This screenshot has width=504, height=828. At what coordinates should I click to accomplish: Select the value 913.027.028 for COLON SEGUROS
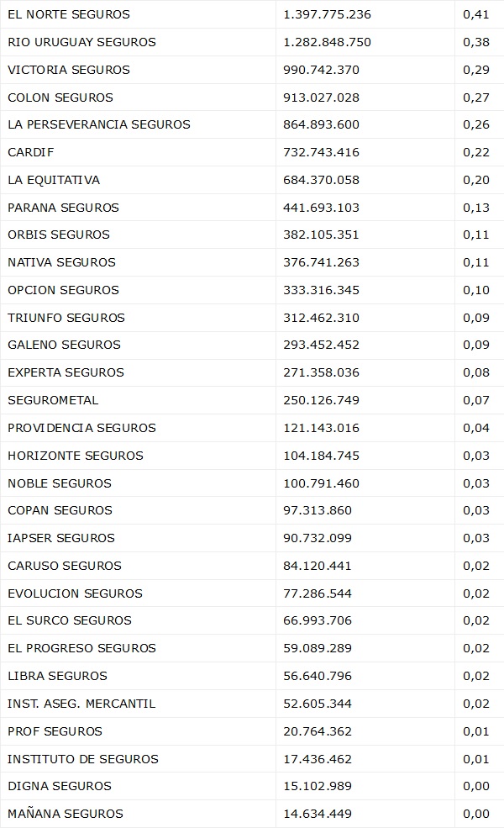tap(322, 98)
